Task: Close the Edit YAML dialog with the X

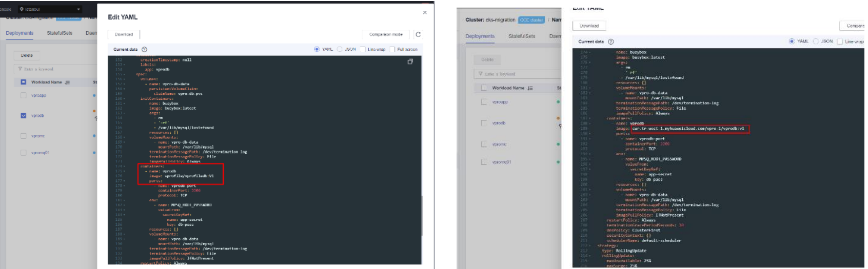Action: [424, 12]
